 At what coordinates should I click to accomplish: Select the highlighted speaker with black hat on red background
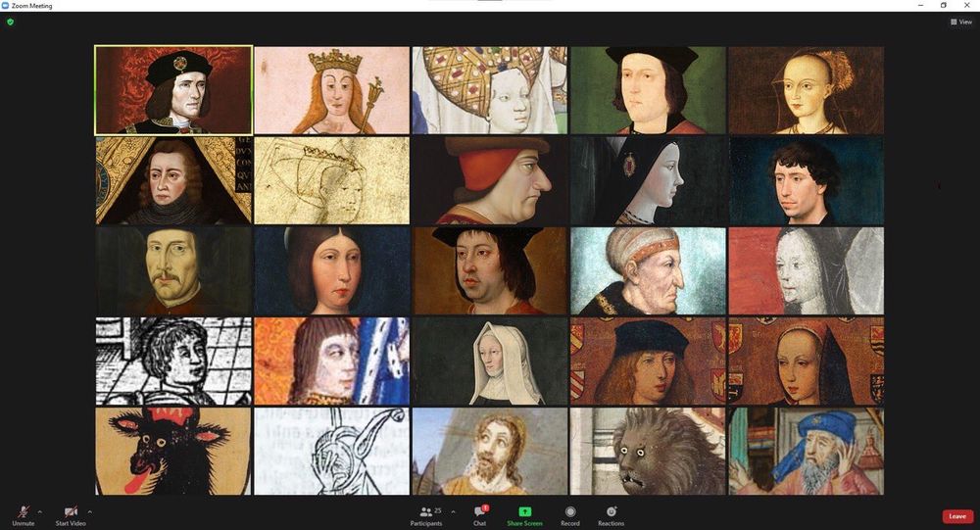(x=173, y=90)
